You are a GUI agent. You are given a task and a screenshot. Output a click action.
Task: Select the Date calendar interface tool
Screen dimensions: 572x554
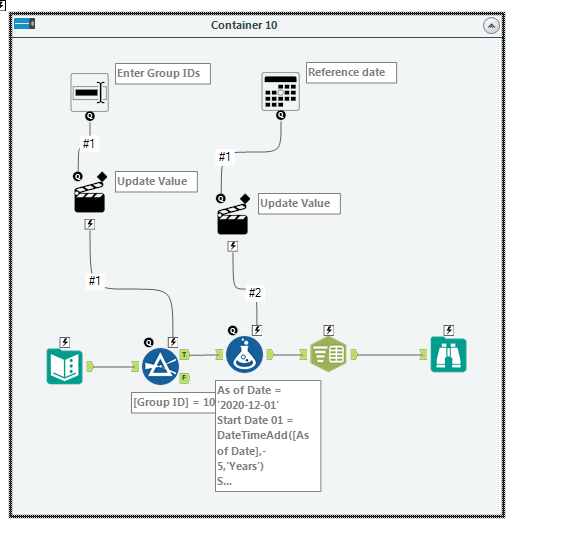click(281, 92)
